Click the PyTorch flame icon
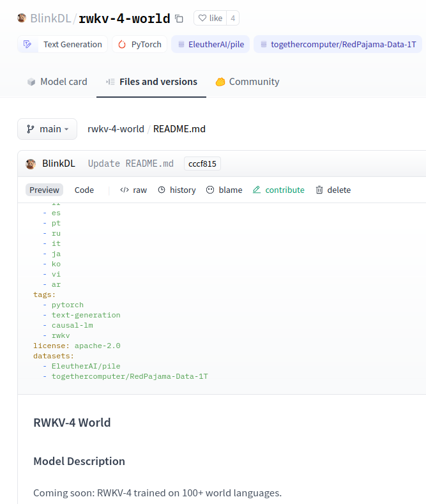The image size is (426, 504). tap(122, 44)
